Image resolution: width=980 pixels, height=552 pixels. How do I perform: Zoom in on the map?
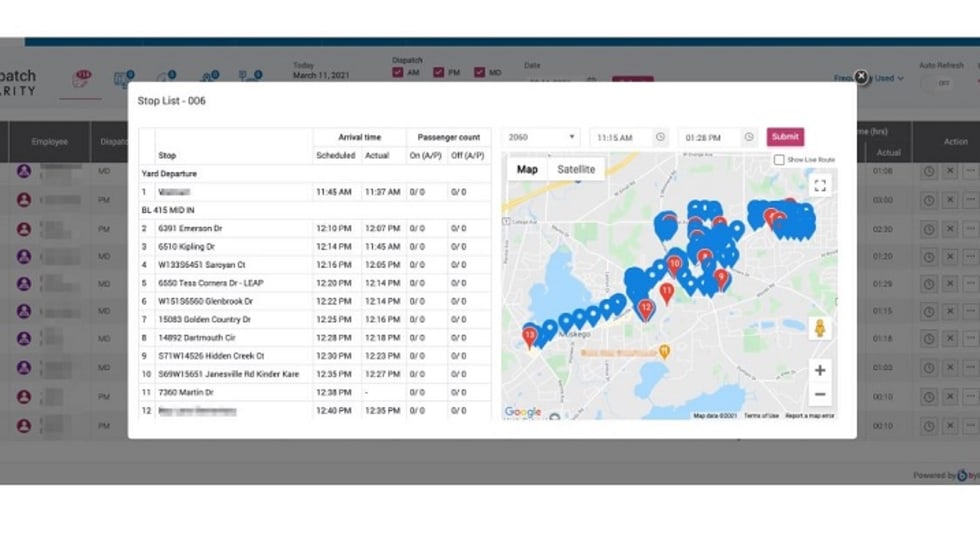click(820, 370)
